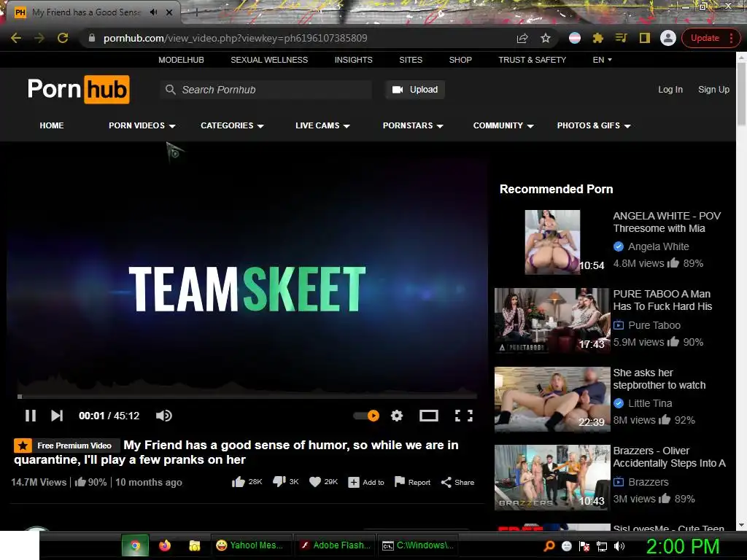Image resolution: width=747 pixels, height=560 pixels.
Task: Report this video with flag icon
Action: click(412, 482)
